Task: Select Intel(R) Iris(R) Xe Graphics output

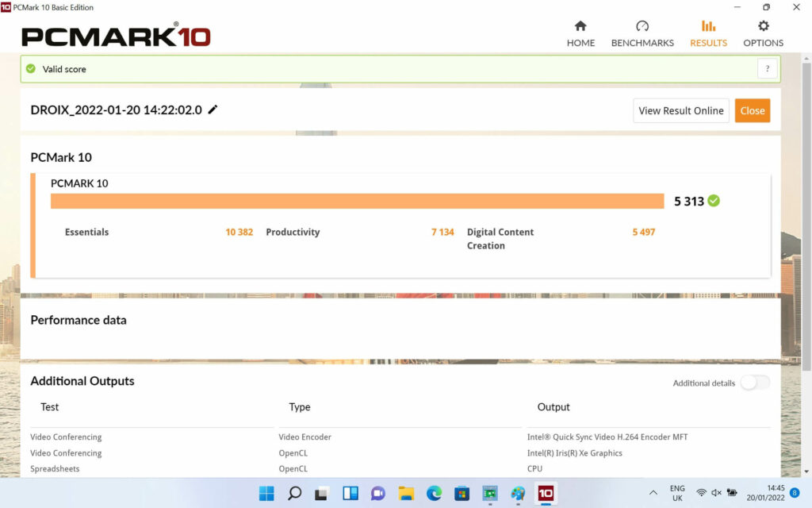Action: pyautogui.click(x=575, y=452)
